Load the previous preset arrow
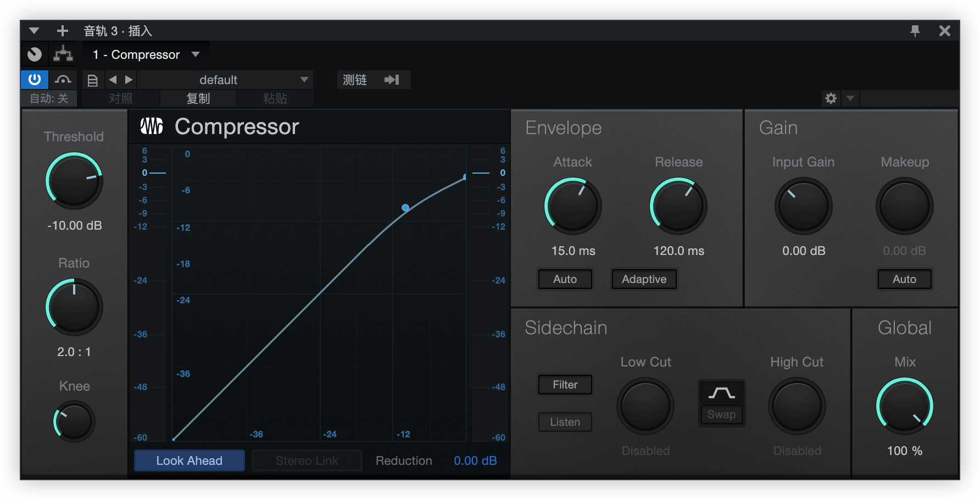The image size is (980, 500). click(113, 80)
